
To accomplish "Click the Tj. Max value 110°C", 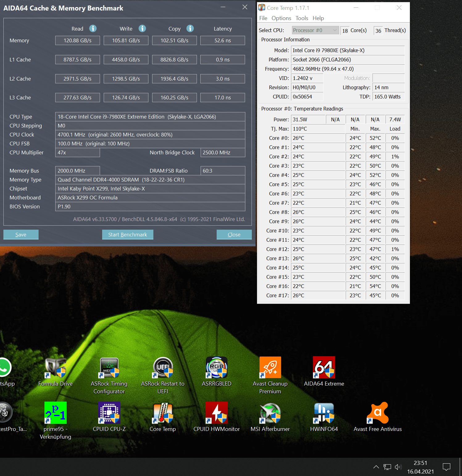I will [x=318, y=129].
